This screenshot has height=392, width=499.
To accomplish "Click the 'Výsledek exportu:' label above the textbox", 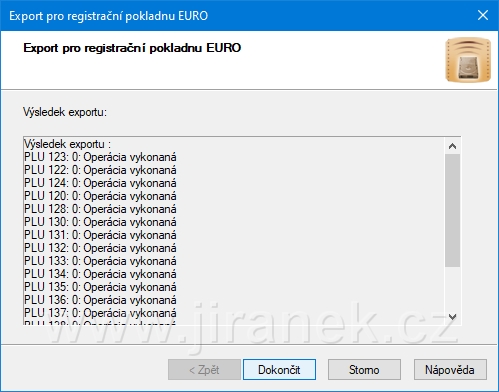I will pyautogui.click(x=65, y=112).
